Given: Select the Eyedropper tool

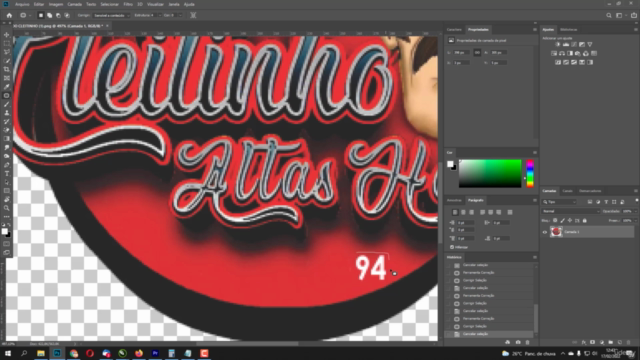Looking at the screenshot, I should coord(7,87).
